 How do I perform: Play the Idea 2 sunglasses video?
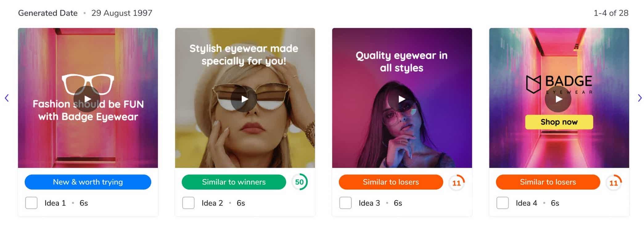(244, 99)
